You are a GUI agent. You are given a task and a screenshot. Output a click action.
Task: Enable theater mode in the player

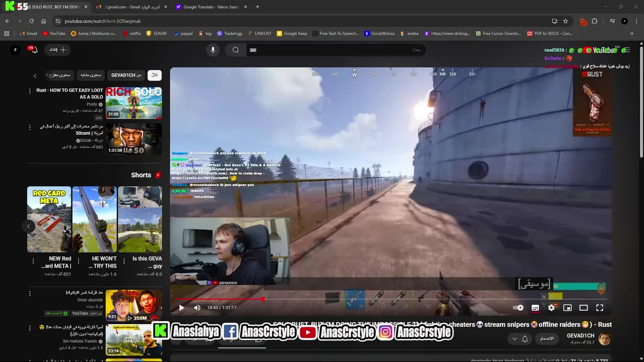point(584,308)
